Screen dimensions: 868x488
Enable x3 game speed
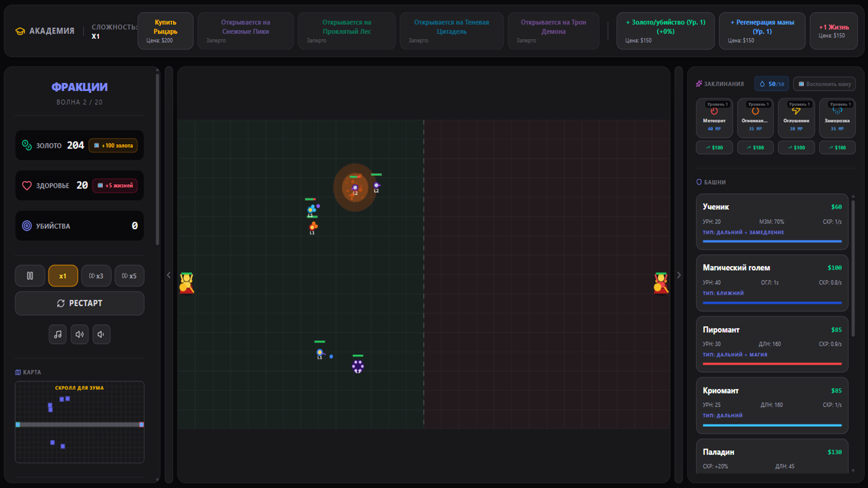click(96, 276)
